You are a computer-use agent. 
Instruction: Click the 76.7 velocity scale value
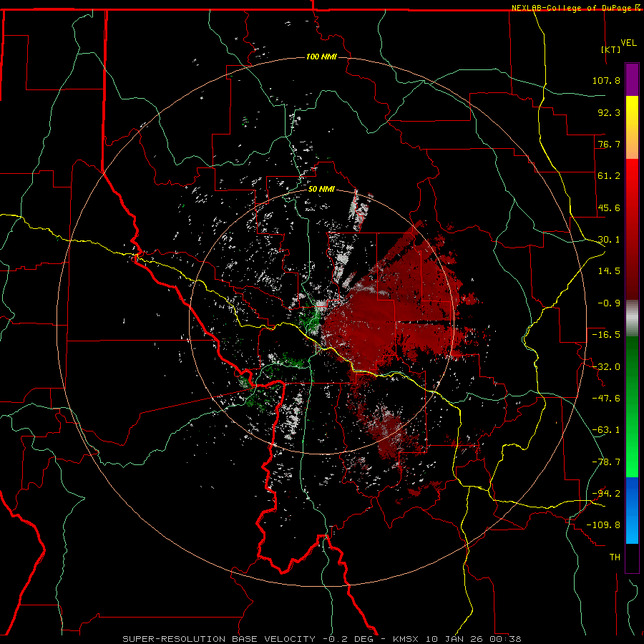609,144
